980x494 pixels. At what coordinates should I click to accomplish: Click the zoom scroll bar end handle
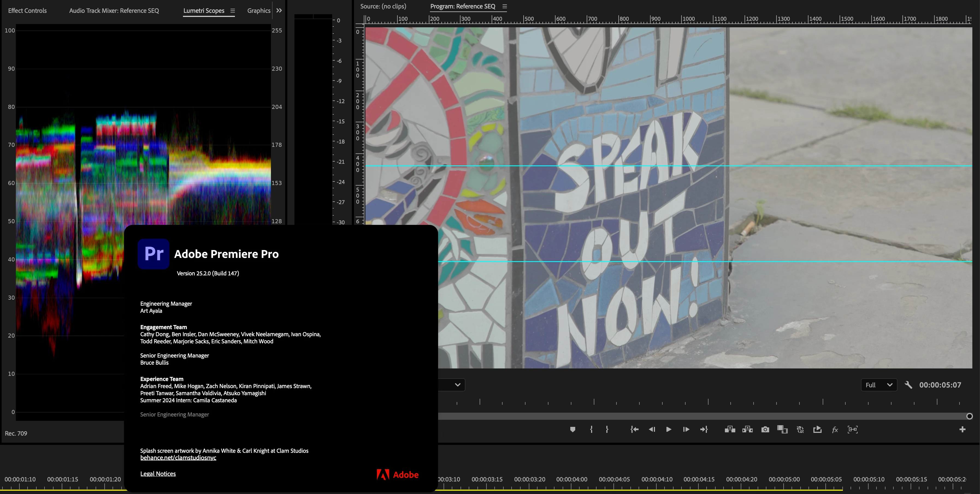pyautogui.click(x=969, y=416)
